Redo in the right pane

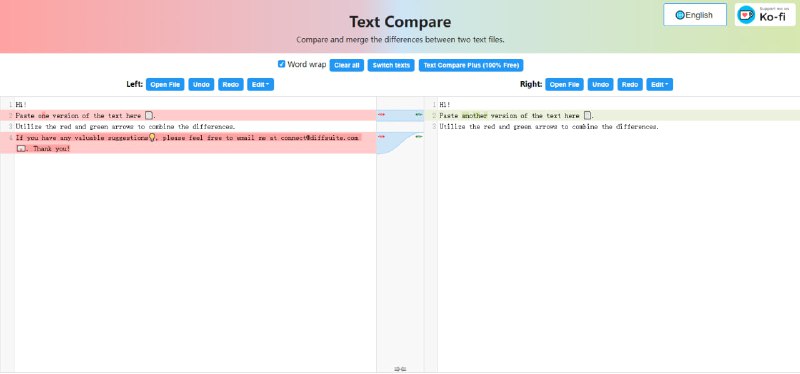click(x=630, y=85)
